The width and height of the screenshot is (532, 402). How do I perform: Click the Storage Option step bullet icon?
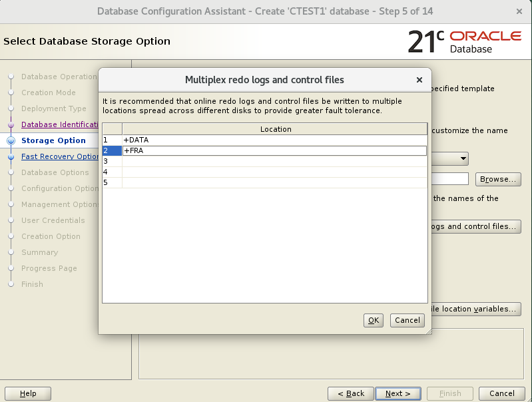coord(11,140)
